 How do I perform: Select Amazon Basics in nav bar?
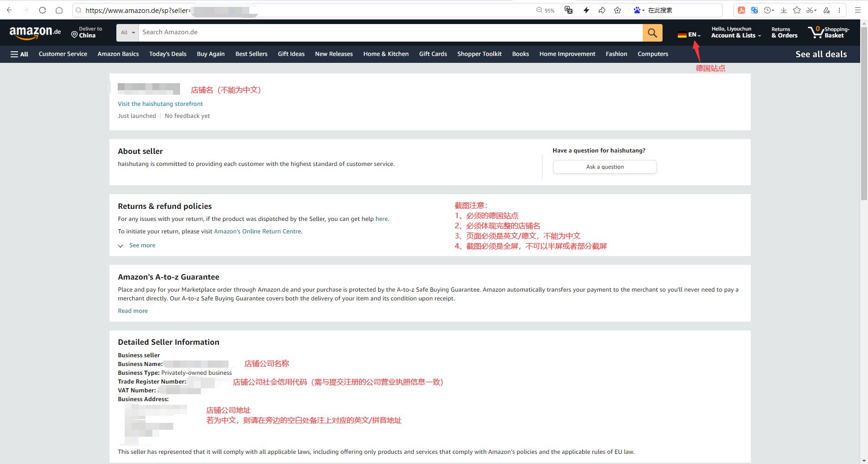pyautogui.click(x=118, y=54)
